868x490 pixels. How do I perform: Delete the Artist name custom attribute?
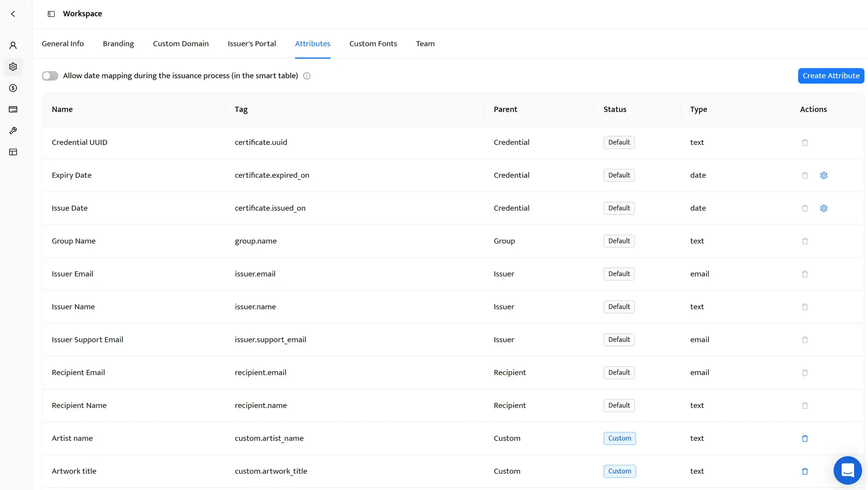805,438
